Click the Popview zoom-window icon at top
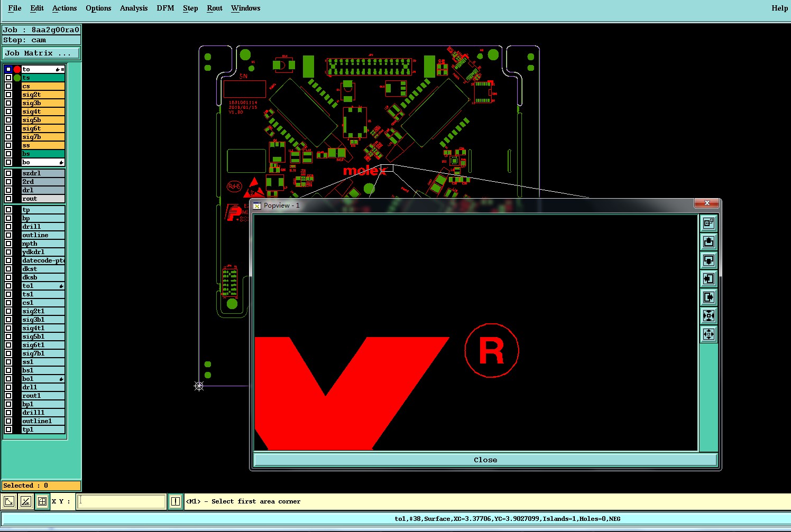 tap(709, 223)
